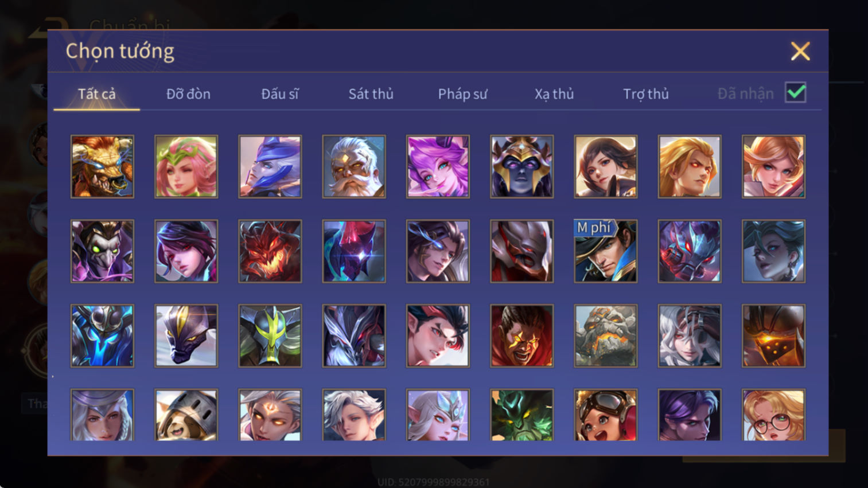Image resolution: width=868 pixels, height=488 pixels.
Task: Pick the red fiery demon hero portrait
Action: [270, 251]
